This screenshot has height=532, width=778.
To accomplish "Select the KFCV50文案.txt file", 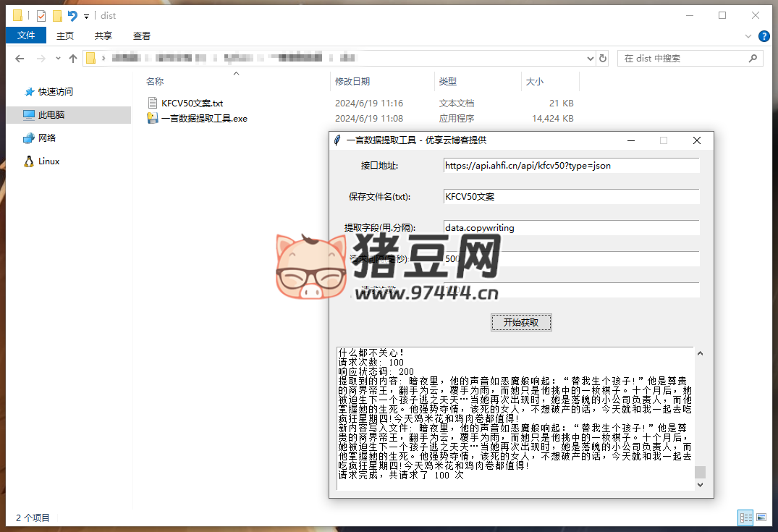I will coord(192,104).
